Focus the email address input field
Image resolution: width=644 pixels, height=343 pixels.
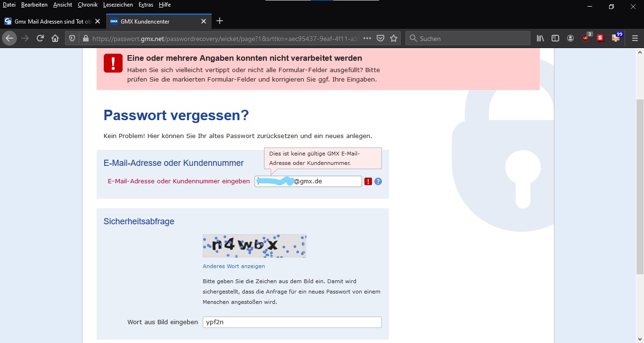click(x=308, y=181)
